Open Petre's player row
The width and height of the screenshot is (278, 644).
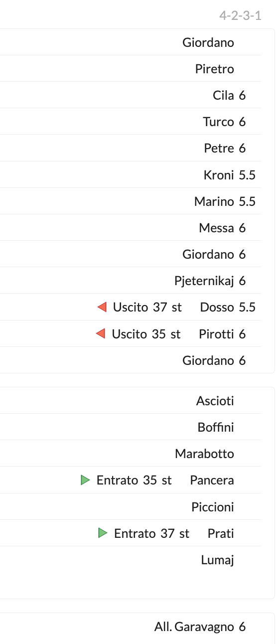219,148
